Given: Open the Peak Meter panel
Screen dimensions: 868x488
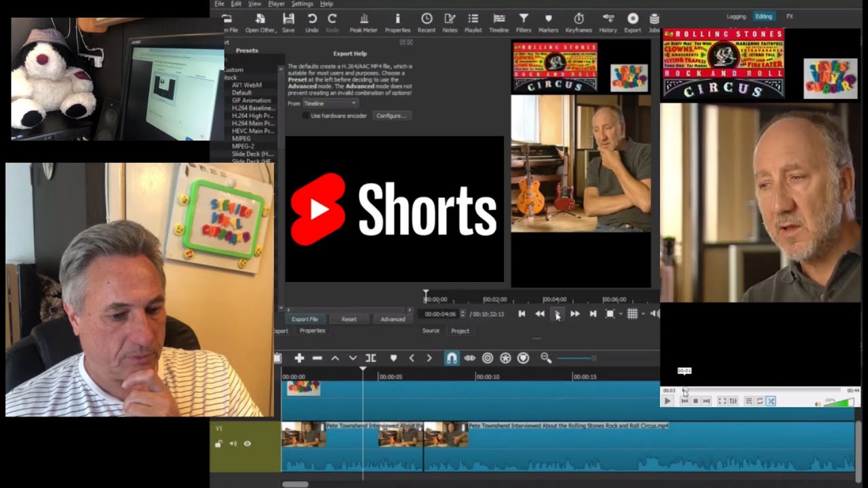Looking at the screenshot, I should tap(363, 22).
